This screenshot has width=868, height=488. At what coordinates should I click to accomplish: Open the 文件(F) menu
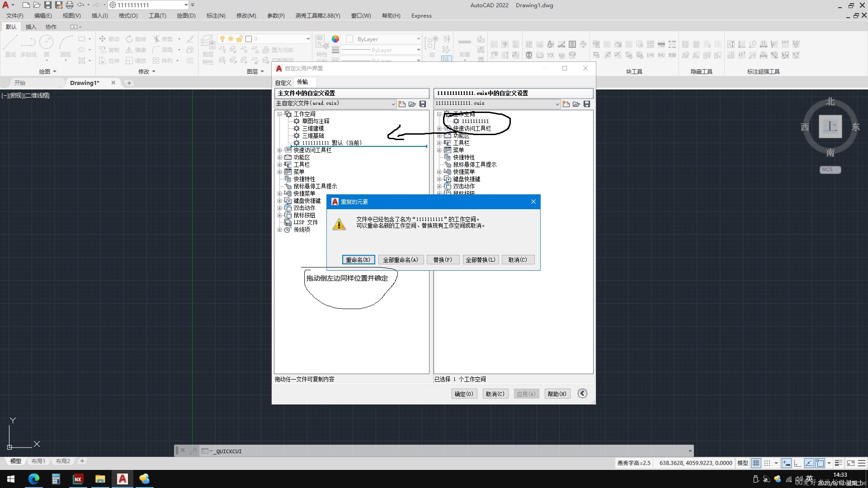click(x=14, y=15)
